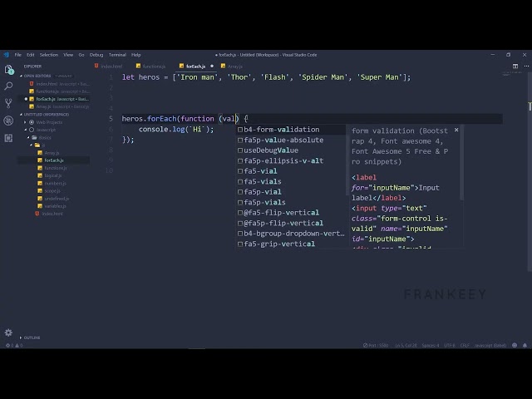
Task: Click the snippet icon beside useDebugValue
Action: 240,150
